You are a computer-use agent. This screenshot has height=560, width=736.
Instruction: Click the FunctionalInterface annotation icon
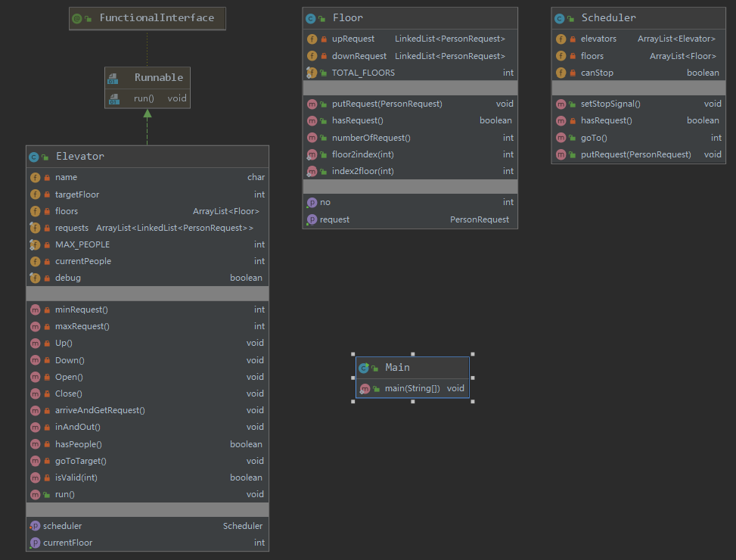tap(77, 18)
